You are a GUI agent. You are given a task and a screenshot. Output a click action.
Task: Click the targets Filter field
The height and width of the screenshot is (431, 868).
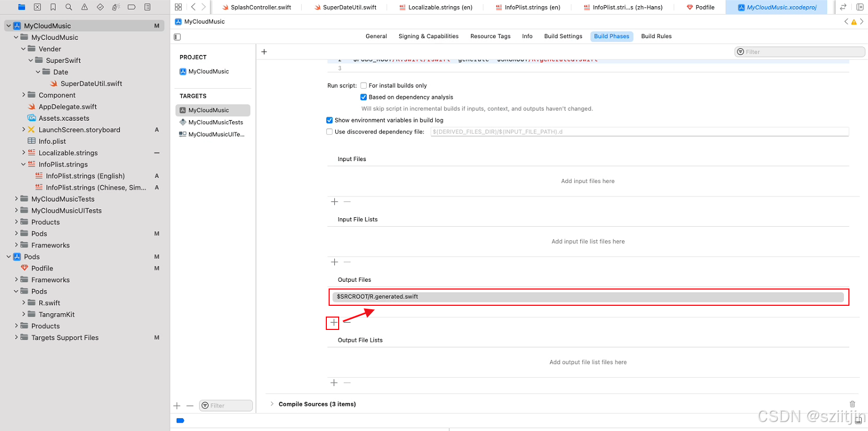[x=227, y=405]
